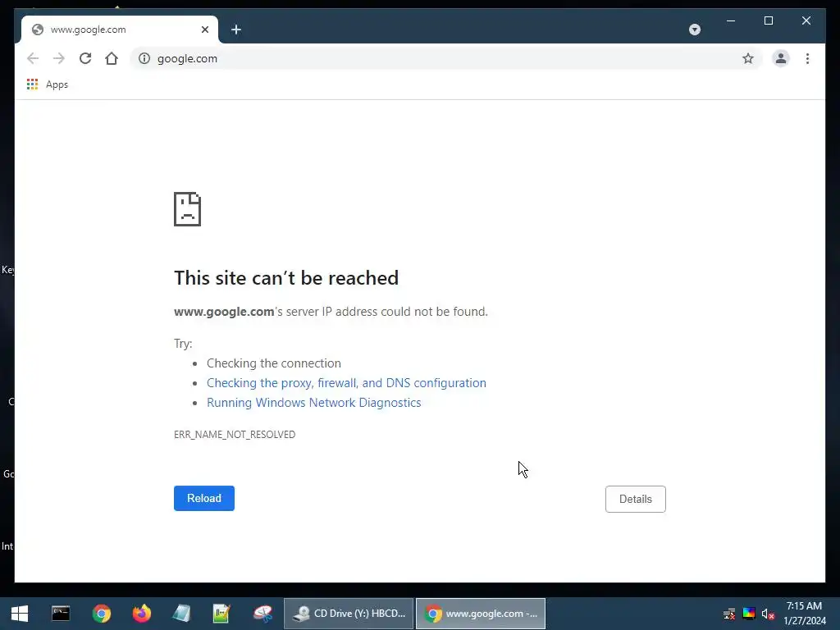Go to home page via home icon

tap(112, 58)
